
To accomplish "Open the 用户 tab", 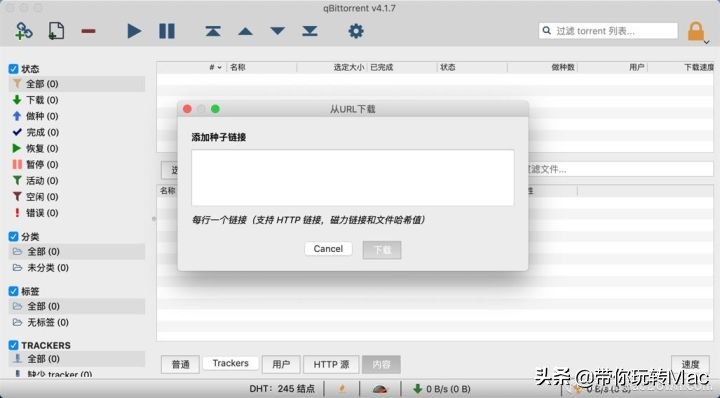I will (281, 364).
